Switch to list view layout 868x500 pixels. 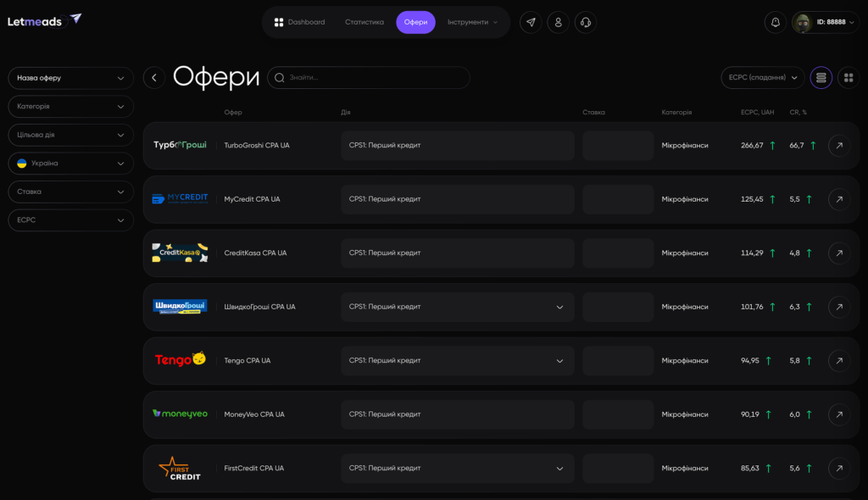click(x=821, y=78)
